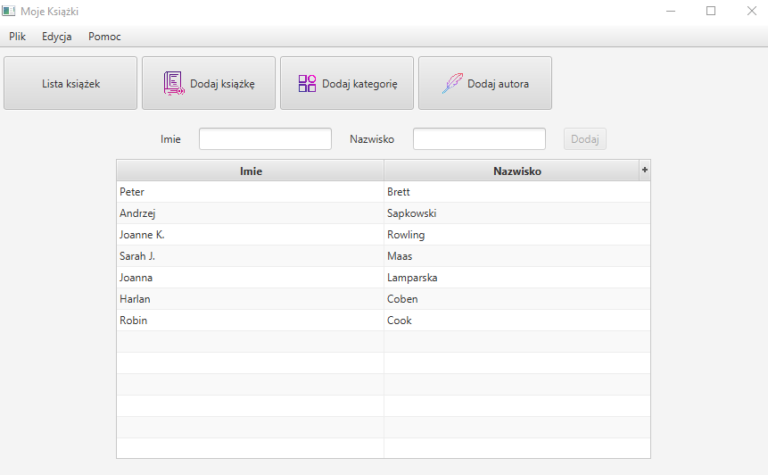This screenshot has width=768, height=475.
Task: Focus the Nazwisko text field
Action: point(479,139)
